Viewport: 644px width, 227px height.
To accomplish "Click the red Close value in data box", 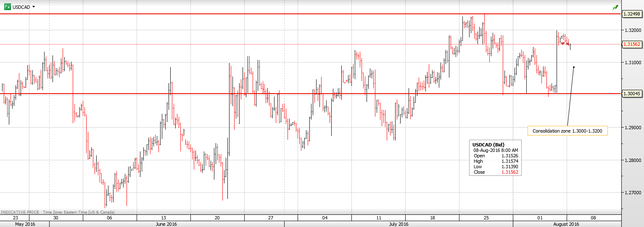I will pos(509,172).
